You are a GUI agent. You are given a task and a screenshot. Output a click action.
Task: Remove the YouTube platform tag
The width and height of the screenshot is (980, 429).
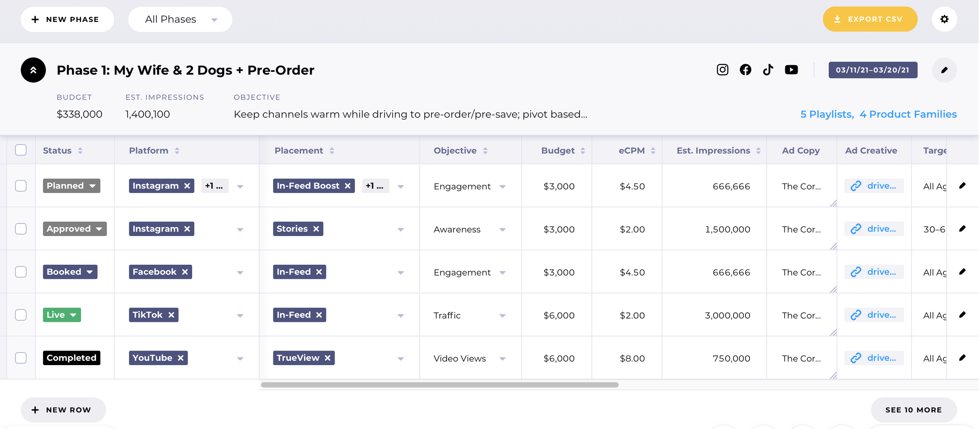click(181, 358)
